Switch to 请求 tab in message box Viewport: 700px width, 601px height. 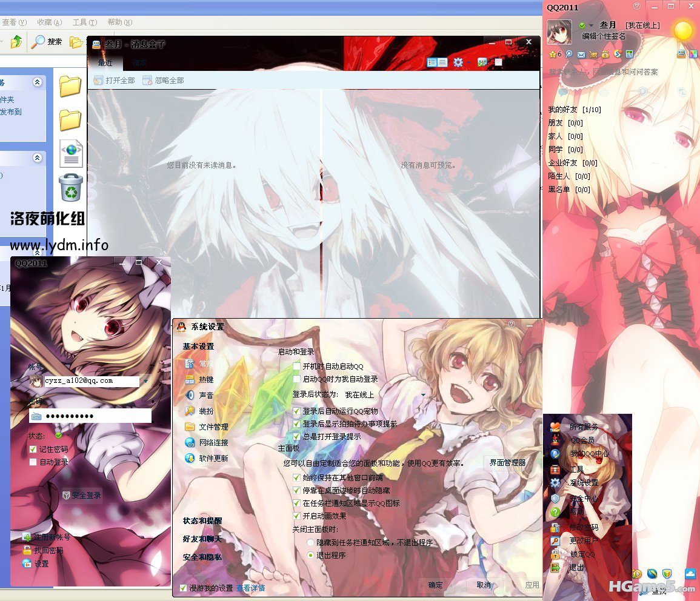139,63
